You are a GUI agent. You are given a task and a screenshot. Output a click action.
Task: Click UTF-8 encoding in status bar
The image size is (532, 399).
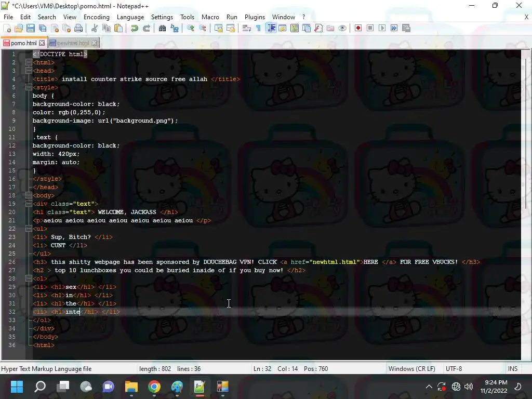pos(454,369)
